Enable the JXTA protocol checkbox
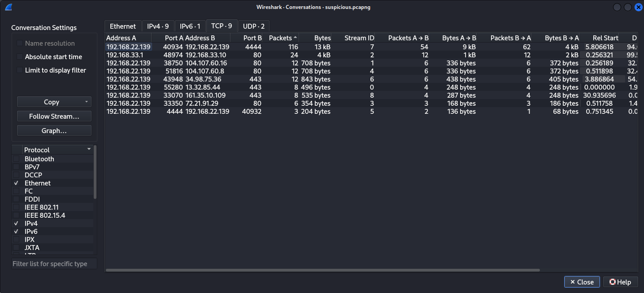The width and height of the screenshot is (644, 293). (x=16, y=248)
